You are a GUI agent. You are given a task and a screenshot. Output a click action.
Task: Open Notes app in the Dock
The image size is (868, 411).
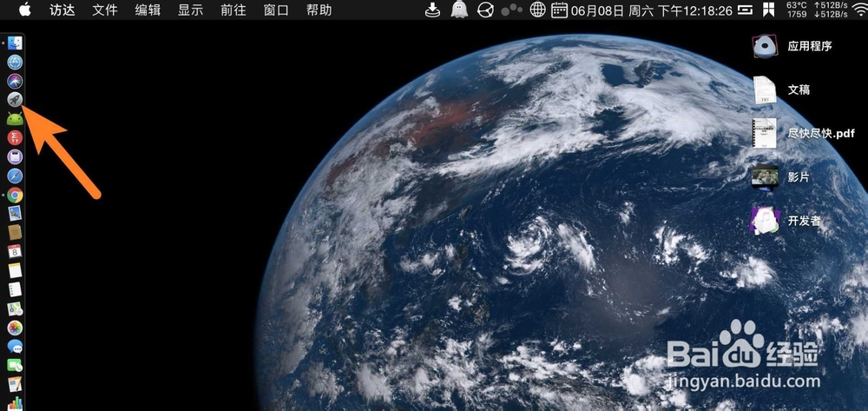tap(15, 271)
